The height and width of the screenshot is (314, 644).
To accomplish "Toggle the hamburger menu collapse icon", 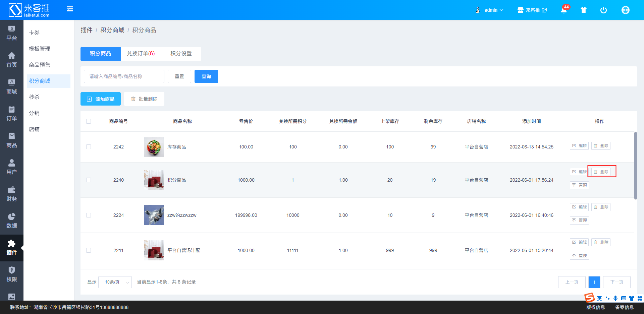I will (70, 9).
